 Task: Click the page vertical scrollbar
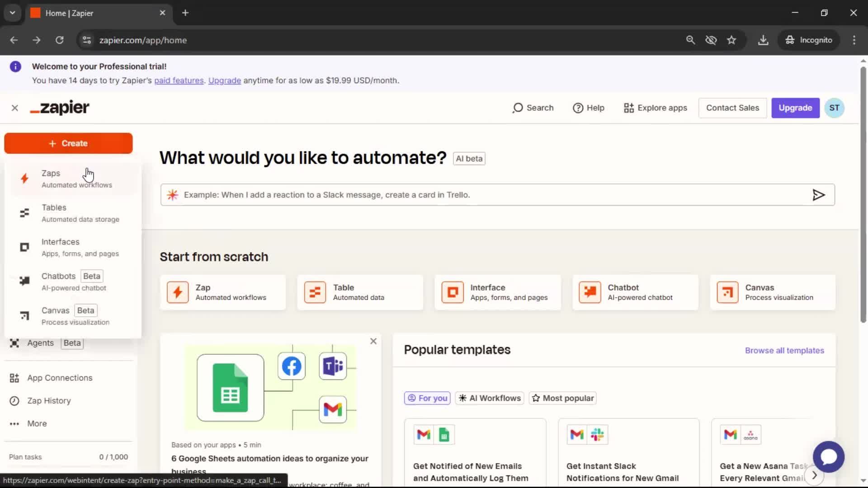(863, 194)
